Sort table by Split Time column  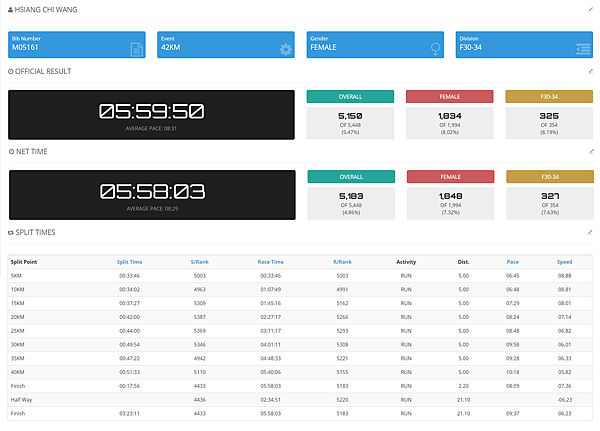[129, 262]
